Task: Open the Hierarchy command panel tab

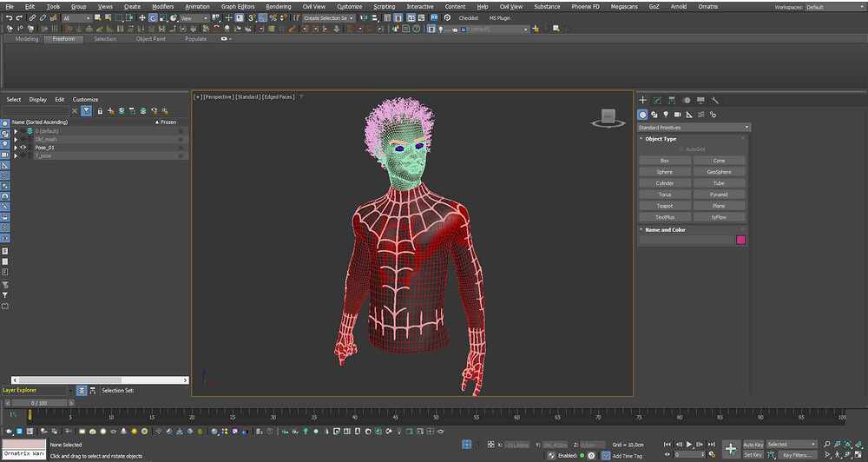Action: (x=672, y=100)
